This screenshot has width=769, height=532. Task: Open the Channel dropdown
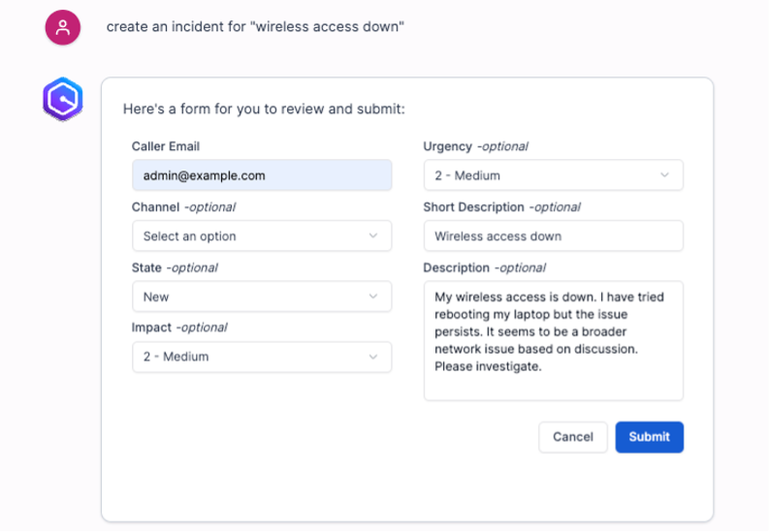(262, 236)
